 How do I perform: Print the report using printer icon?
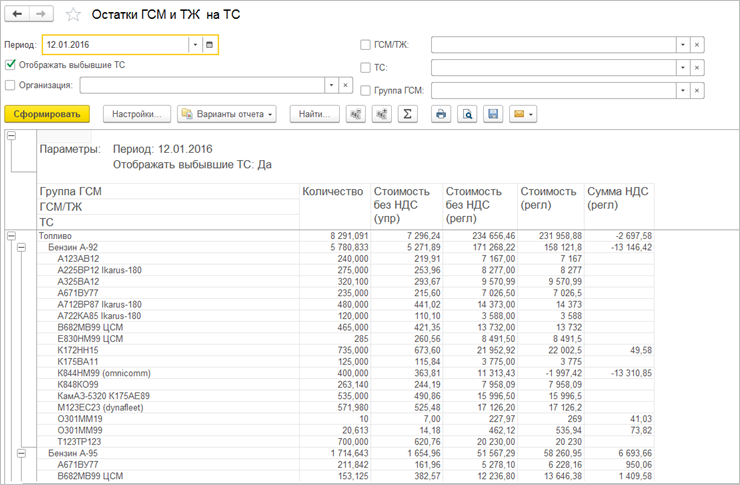tap(440, 114)
